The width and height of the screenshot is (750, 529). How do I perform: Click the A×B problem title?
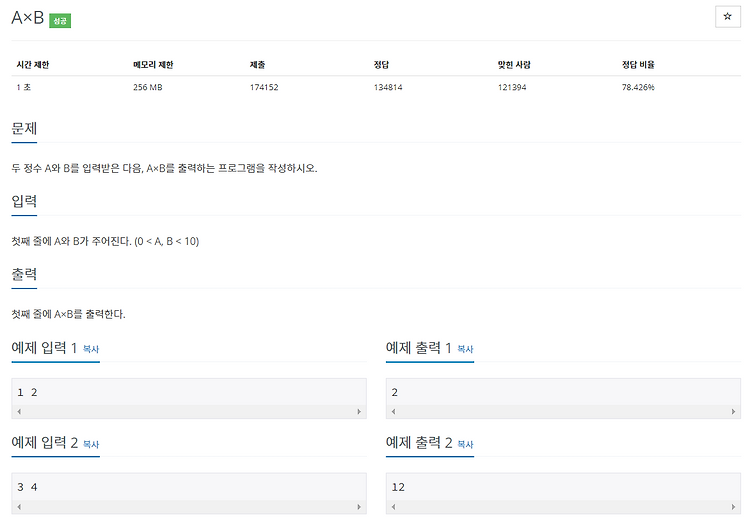click(28, 18)
